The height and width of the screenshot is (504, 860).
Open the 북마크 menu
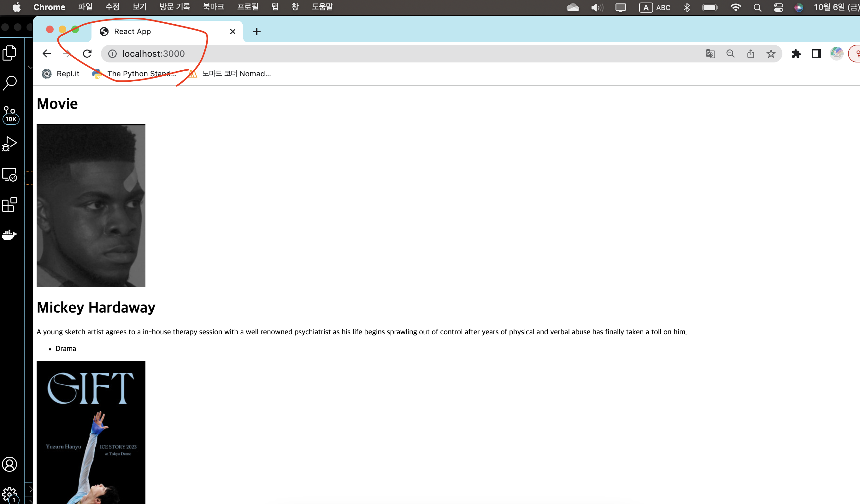(x=213, y=7)
